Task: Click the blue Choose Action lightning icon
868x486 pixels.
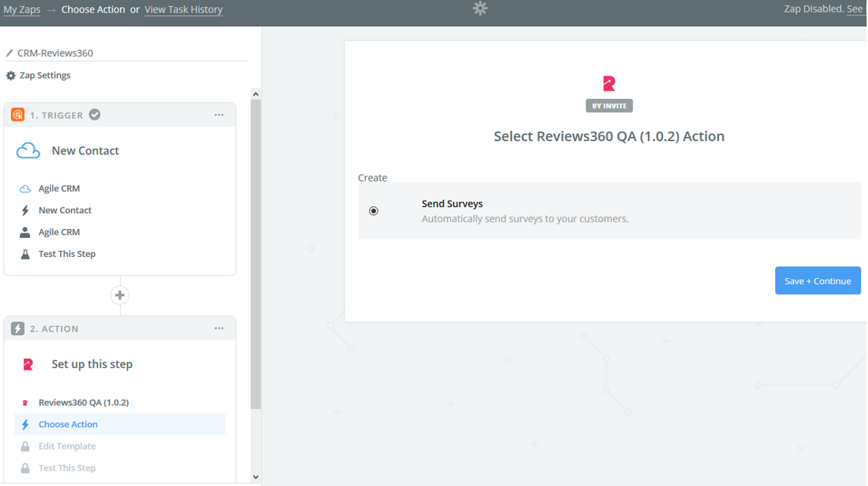Action: click(x=25, y=425)
